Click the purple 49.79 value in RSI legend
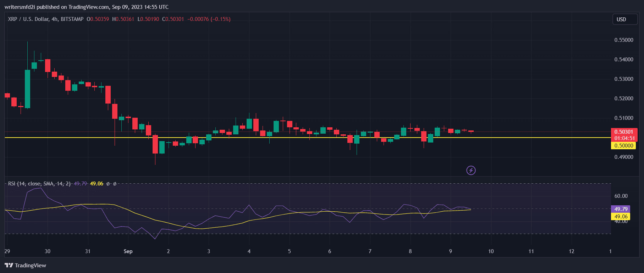The height and width of the screenshot is (273, 644). [80, 184]
